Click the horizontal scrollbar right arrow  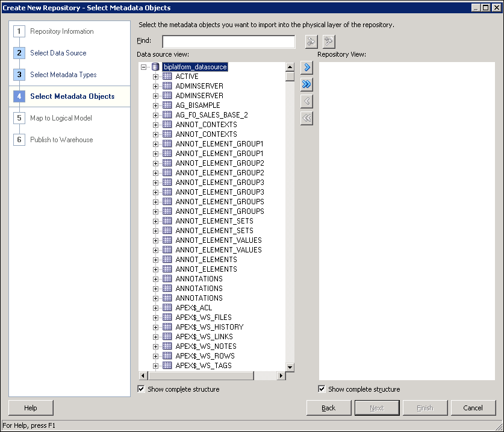[281, 375]
